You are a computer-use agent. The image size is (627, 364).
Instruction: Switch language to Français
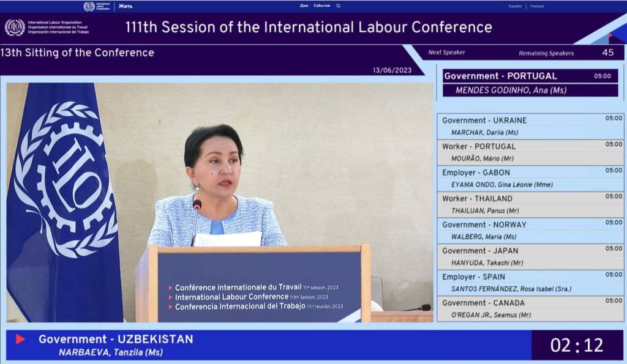click(537, 6)
